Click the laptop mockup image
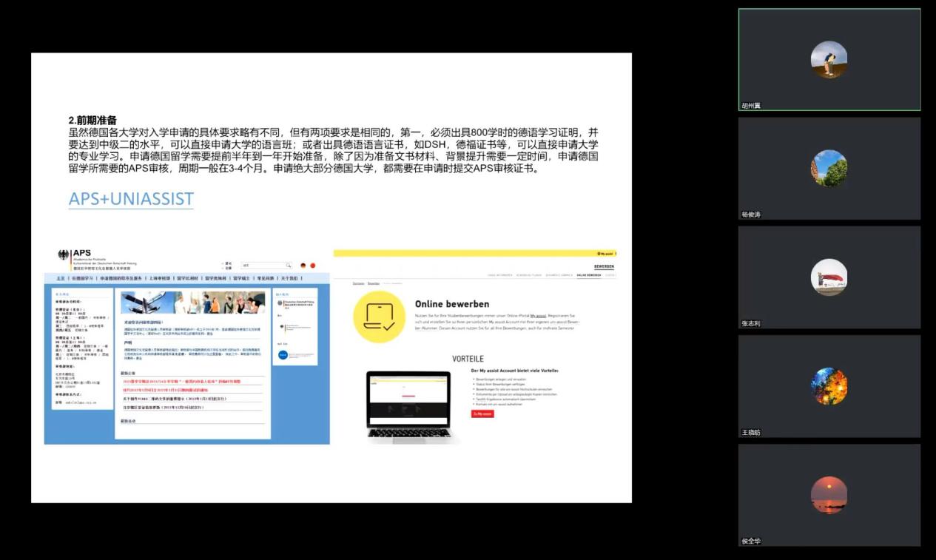The width and height of the screenshot is (936, 560). click(x=409, y=404)
